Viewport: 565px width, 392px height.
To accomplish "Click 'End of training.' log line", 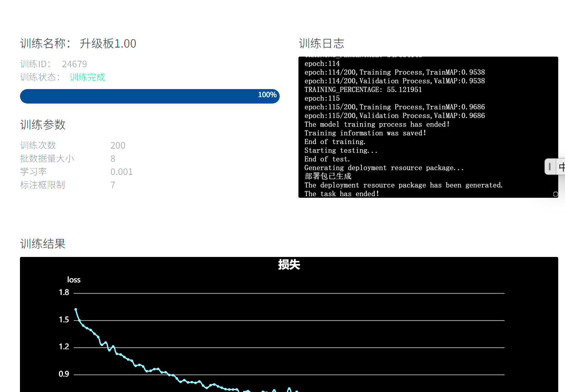I will [335, 142].
